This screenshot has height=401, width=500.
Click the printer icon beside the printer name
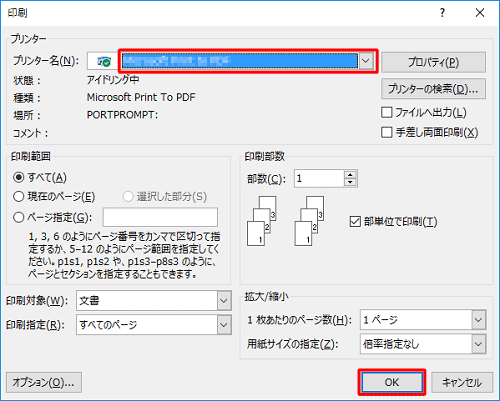tap(104, 61)
